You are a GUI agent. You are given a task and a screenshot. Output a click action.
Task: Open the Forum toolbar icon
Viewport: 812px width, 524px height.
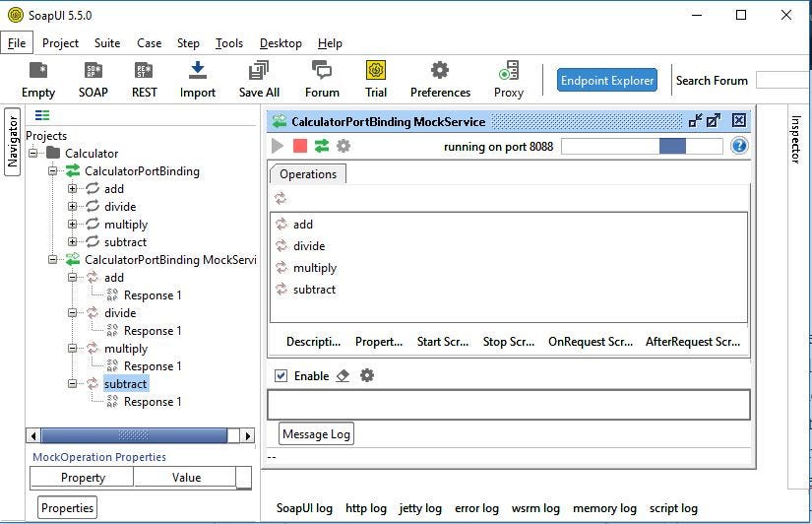click(322, 81)
